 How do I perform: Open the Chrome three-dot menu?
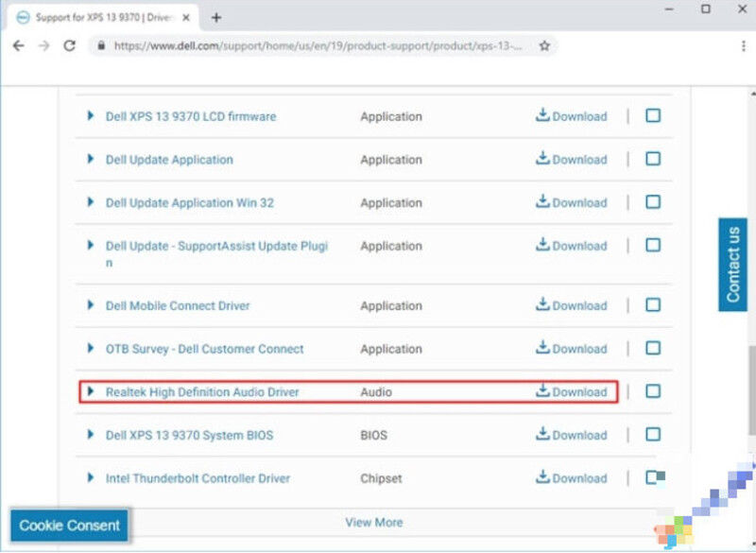click(743, 45)
